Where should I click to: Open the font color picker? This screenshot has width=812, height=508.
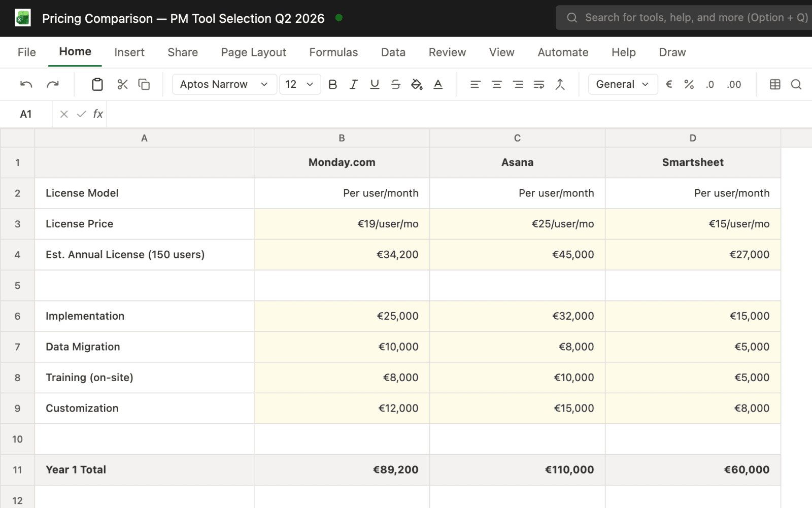point(438,84)
